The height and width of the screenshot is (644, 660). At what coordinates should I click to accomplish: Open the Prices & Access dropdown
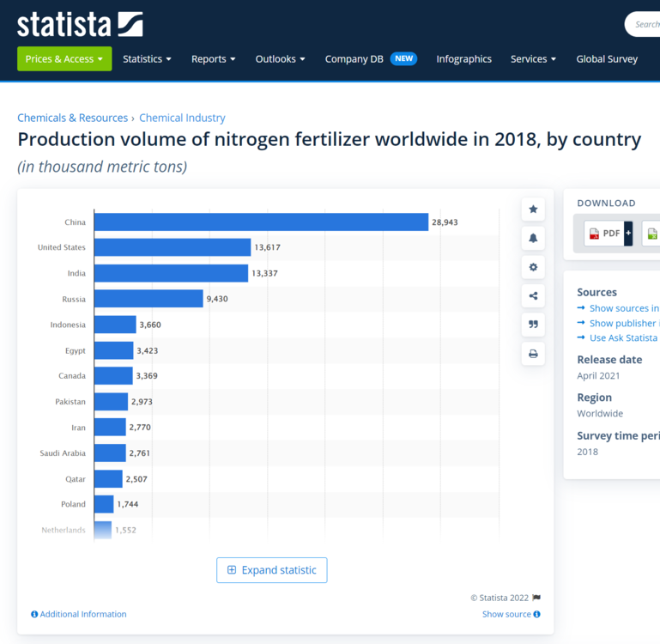click(x=64, y=59)
